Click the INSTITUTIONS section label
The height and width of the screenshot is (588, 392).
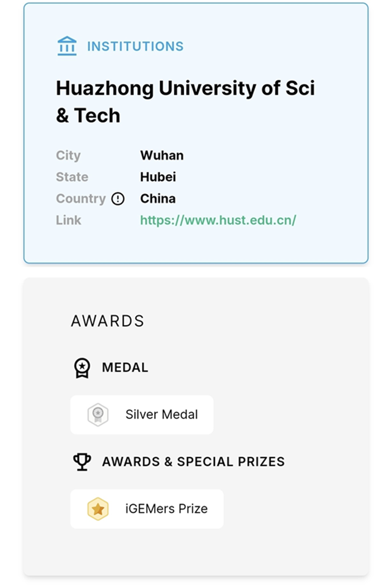(x=135, y=46)
